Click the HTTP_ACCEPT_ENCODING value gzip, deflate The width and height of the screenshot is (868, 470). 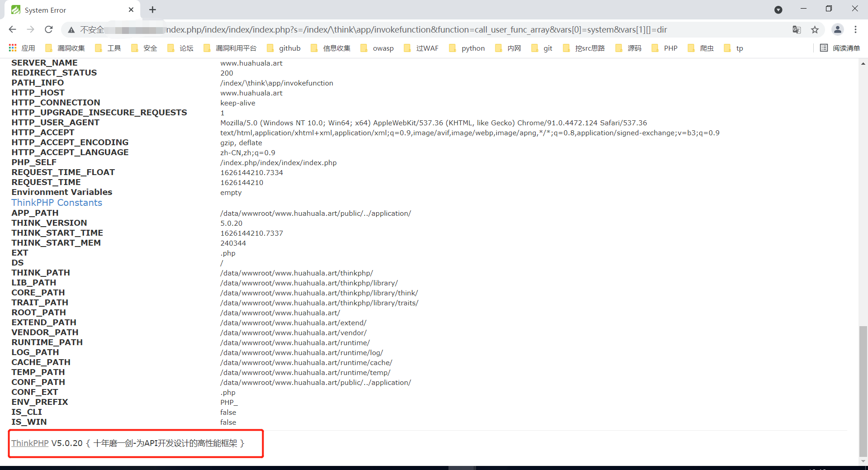[241, 143]
